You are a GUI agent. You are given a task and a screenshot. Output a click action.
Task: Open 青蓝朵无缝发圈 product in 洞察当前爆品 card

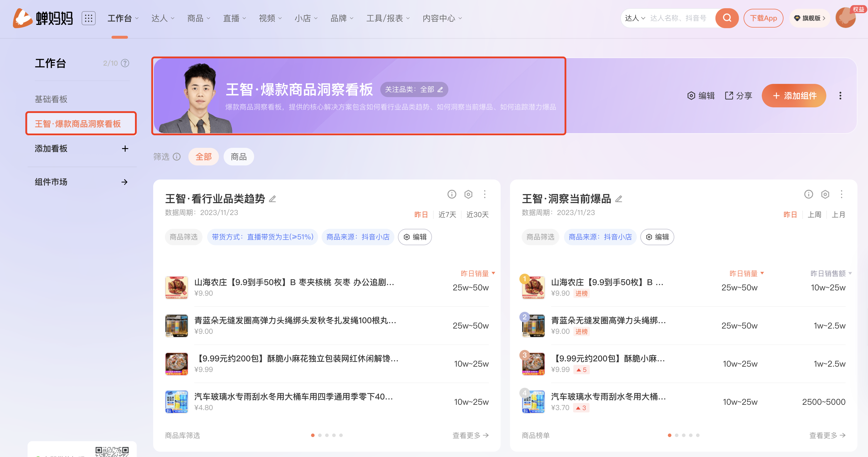(x=608, y=320)
